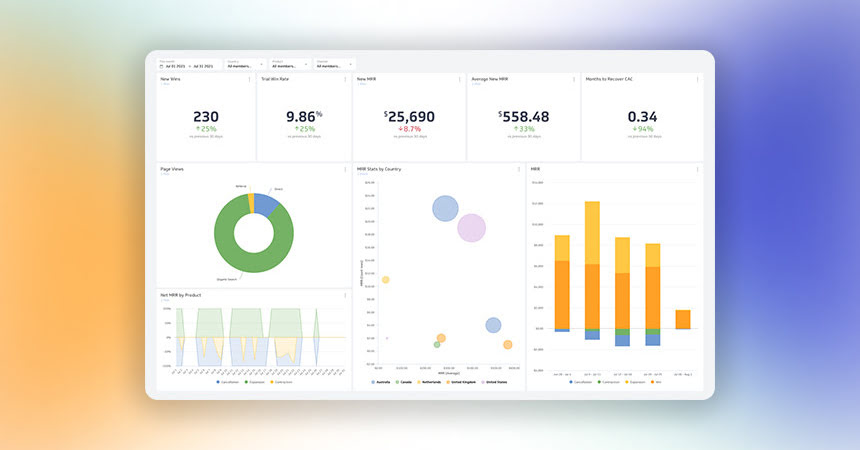Toggle United States in country chart legend
This screenshot has height=450, width=860.
[x=495, y=382]
